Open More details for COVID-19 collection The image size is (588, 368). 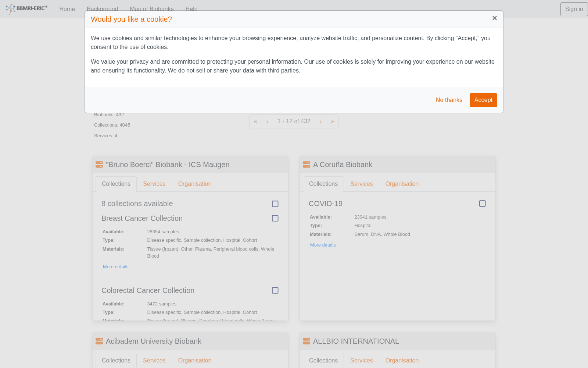point(323,245)
